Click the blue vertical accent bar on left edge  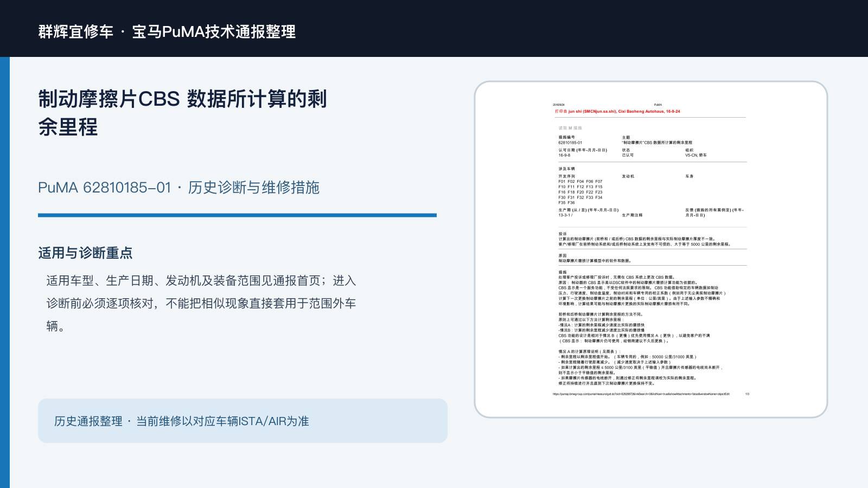(x=5, y=272)
